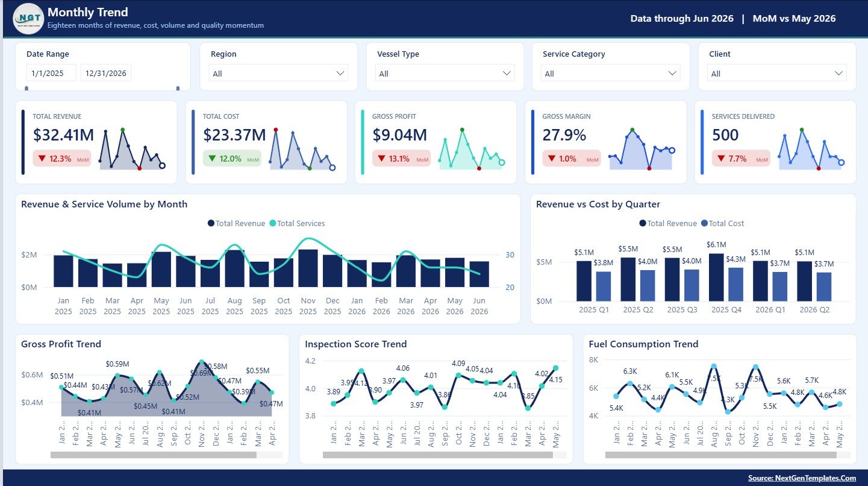
Task: Toggle Total Revenue legend in monthly chart
Action: click(236, 223)
